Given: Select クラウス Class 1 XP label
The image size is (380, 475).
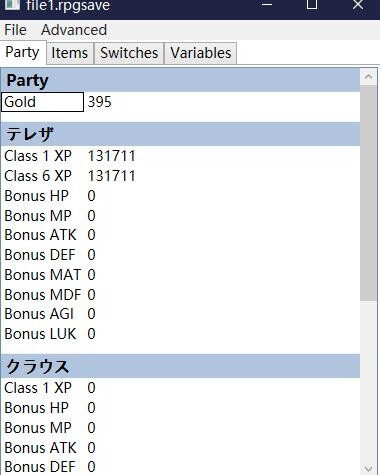Looking at the screenshot, I should [x=38, y=388].
